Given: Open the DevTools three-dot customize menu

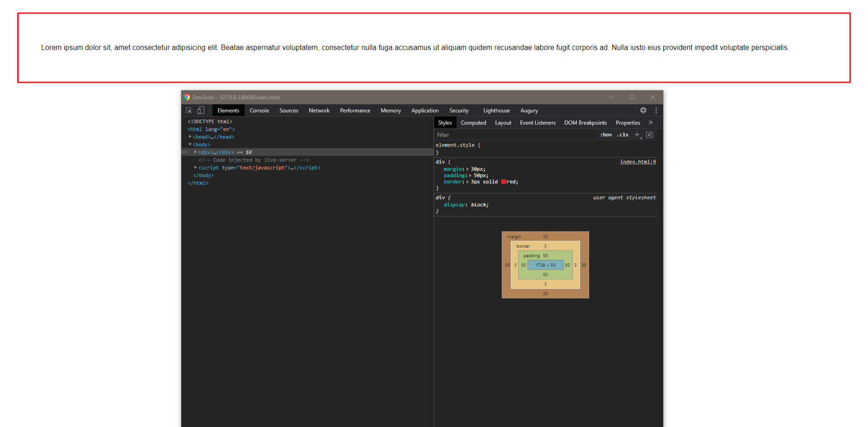Looking at the screenshot, I should coord(656,110).
